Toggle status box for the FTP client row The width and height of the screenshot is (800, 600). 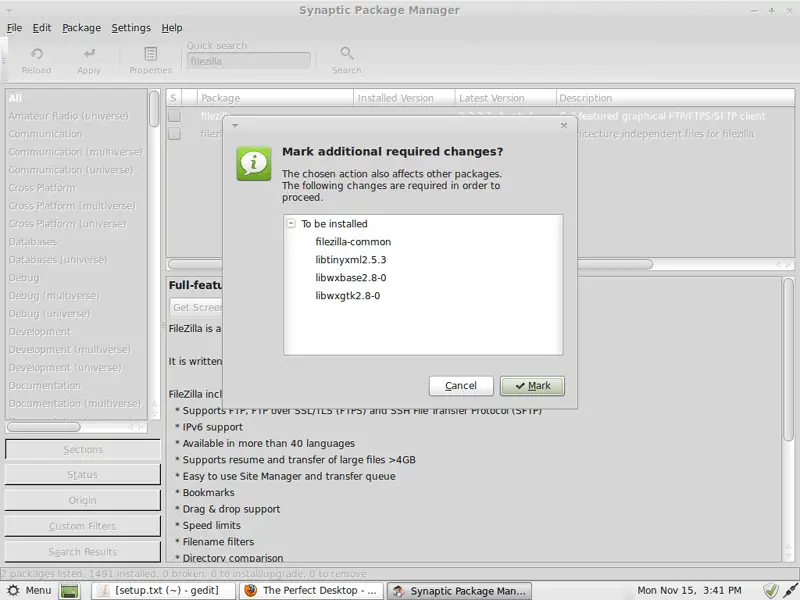(x=174, y=116)
